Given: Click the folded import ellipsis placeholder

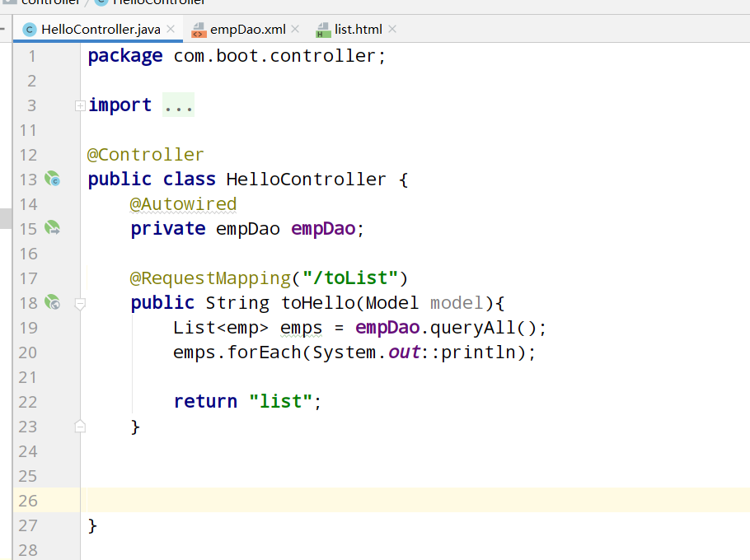Looking at the screenshot, I should point(178,105).
